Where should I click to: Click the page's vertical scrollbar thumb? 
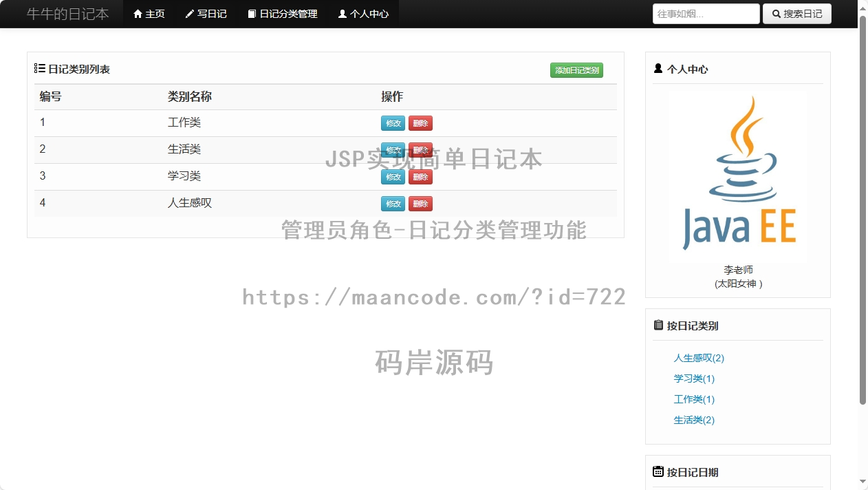tap(863, 210)
